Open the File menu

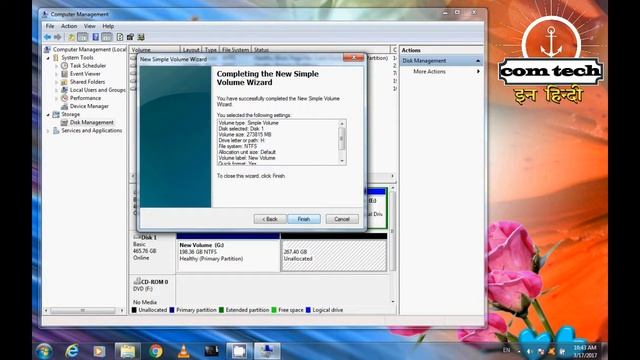[50, 26]
